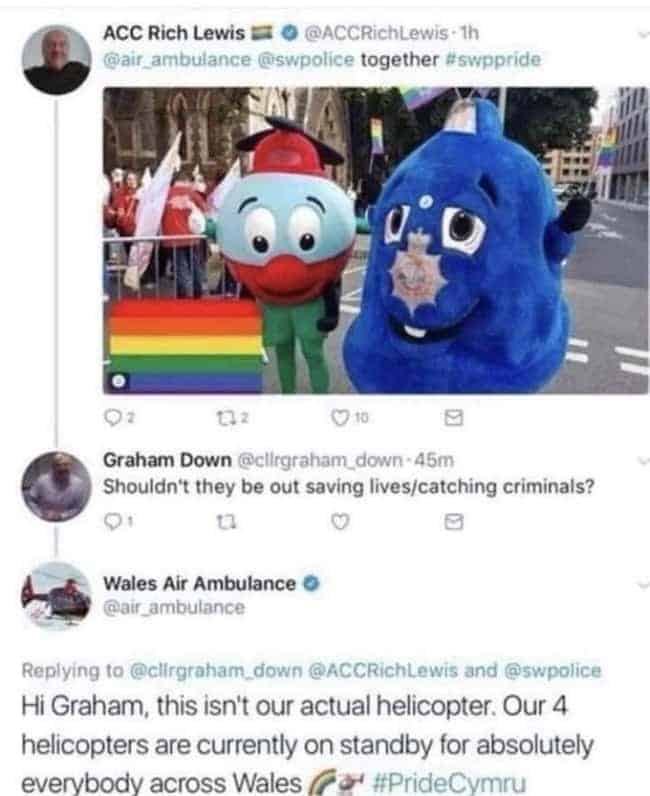650x796 pixels.
Task: Open Graham Down's profile avatar
Action: click(x=56, y=486)
